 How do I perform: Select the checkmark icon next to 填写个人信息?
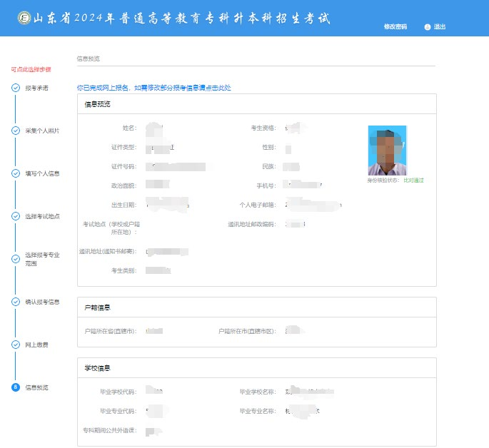coord(16,173)
